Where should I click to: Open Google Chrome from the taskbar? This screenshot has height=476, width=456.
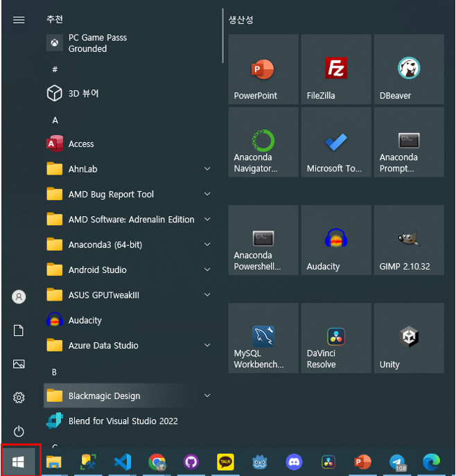pos(157,462)
